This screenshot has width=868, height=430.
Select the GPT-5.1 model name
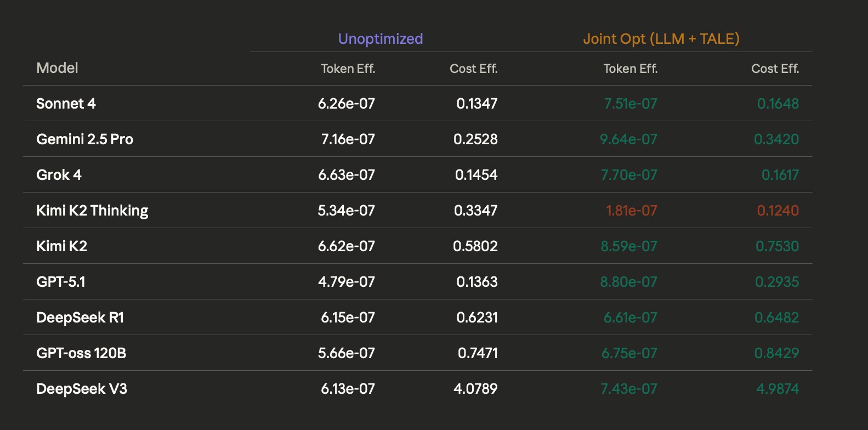61,282
